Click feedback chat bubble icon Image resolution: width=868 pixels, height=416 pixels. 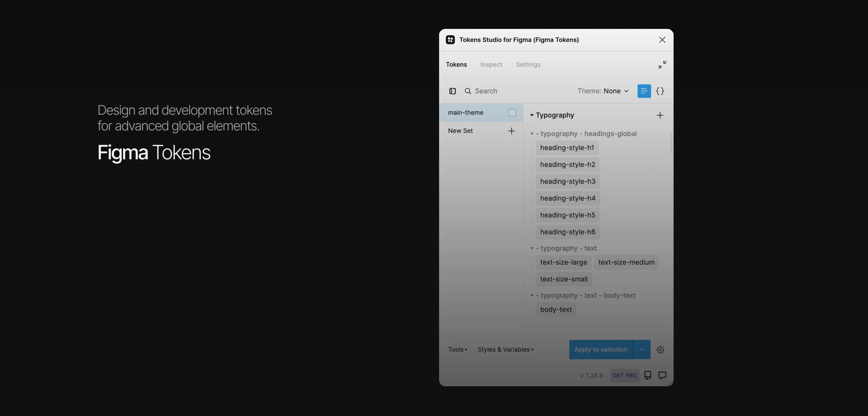point(662,375)
